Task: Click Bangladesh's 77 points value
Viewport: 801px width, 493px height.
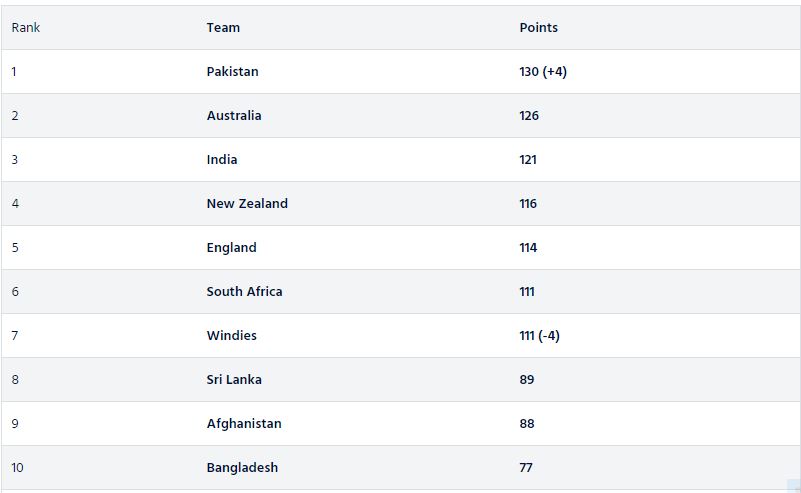Action: point(526,468)
